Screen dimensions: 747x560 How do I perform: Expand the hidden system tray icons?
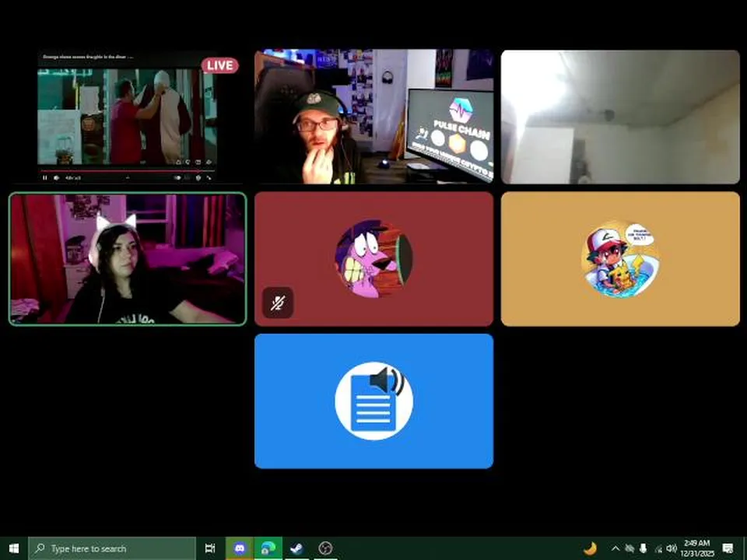click(x=615, y=548)
